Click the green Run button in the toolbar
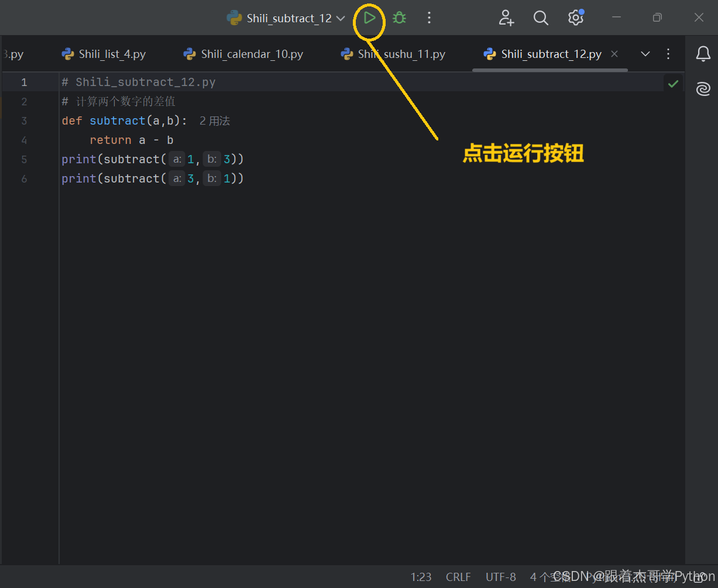This screenshot has width=718, height=588. [x=369, y=18]
